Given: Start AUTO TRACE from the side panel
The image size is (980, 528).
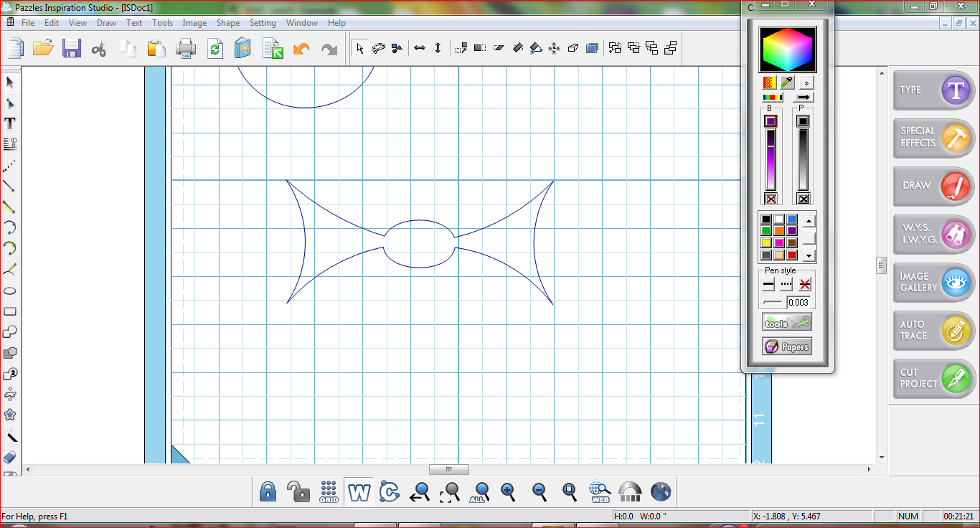Looking at the screenshot, I should 934,330.
